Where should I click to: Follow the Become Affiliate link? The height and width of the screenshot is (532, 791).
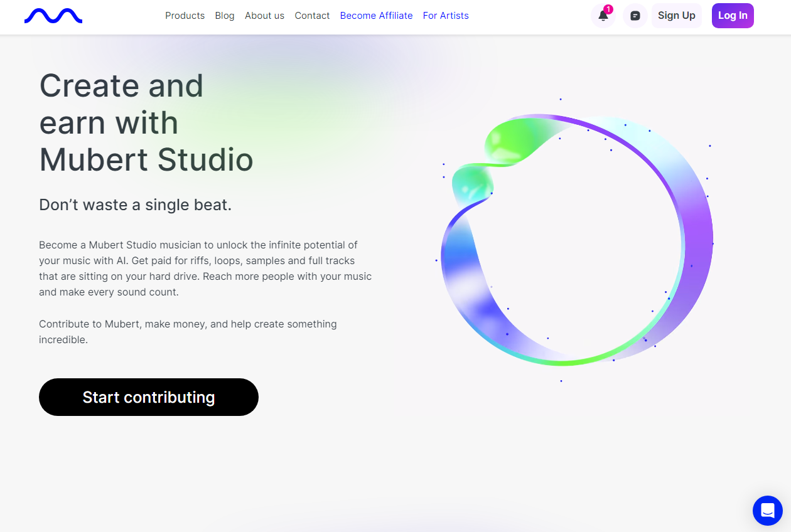point(376,16)
